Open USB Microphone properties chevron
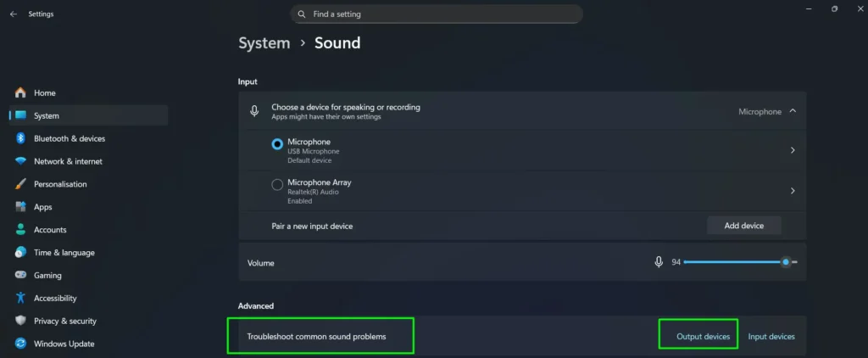Viewport: 868px width, 358px height. pos(793,150)
